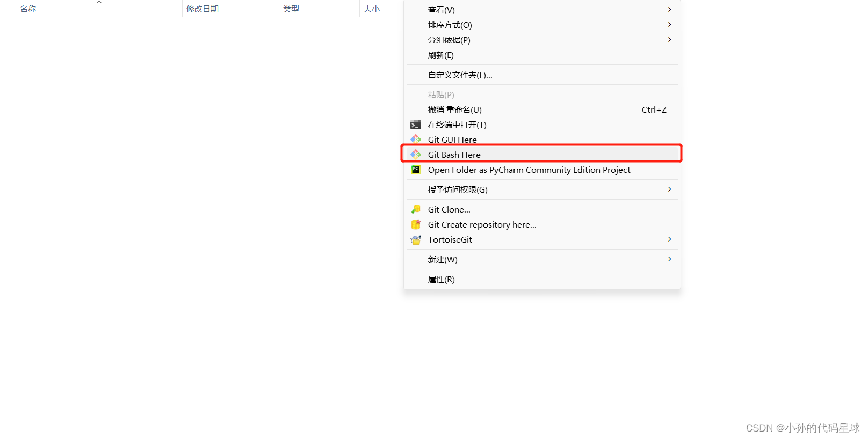This screenshot has height=438, width=868.
Task: Click the Git Create repository icon
Action: pyautogui.click(x=416, y=224)
